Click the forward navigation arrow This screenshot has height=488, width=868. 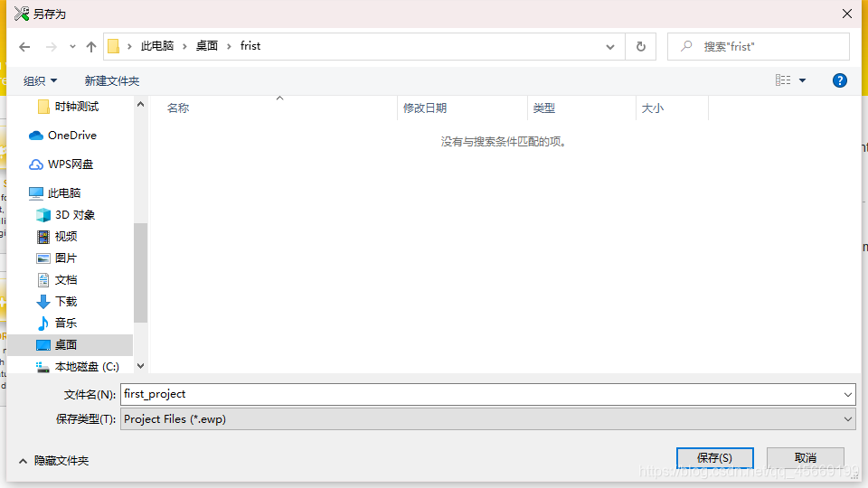tap(51, 47)
